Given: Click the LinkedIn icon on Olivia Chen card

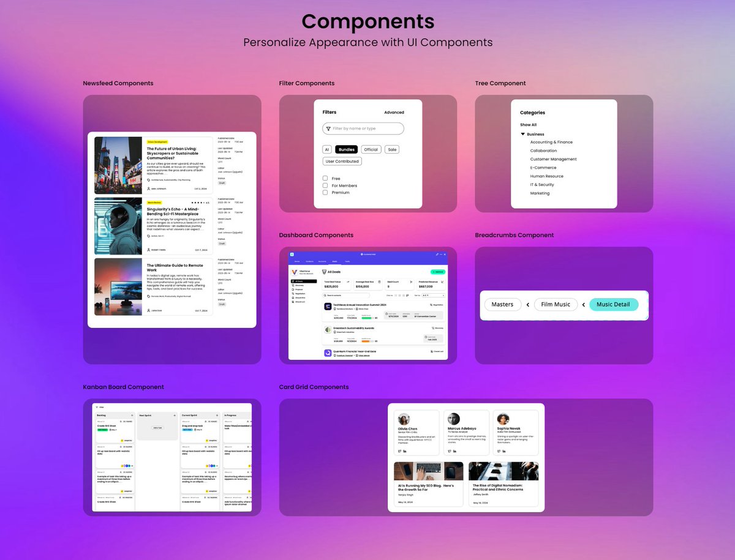Looking at the screenshot, I should 405,451.
